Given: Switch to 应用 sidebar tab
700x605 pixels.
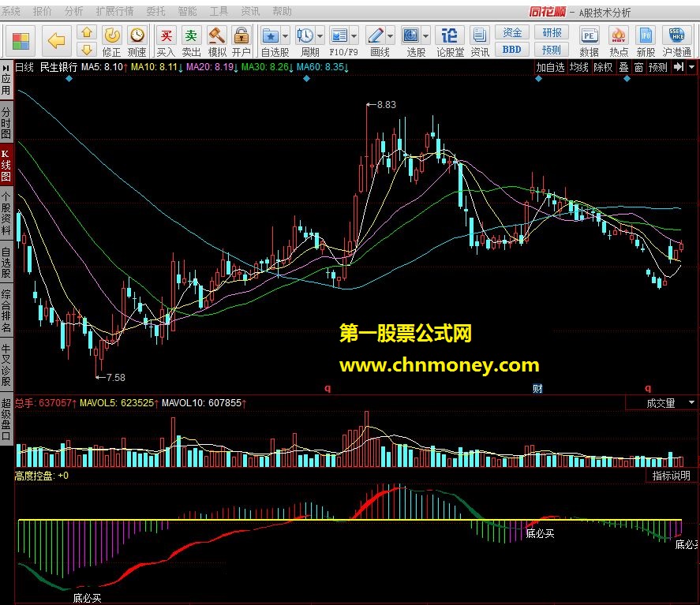Looking at the screenshot, I should (x=6, y=84).
